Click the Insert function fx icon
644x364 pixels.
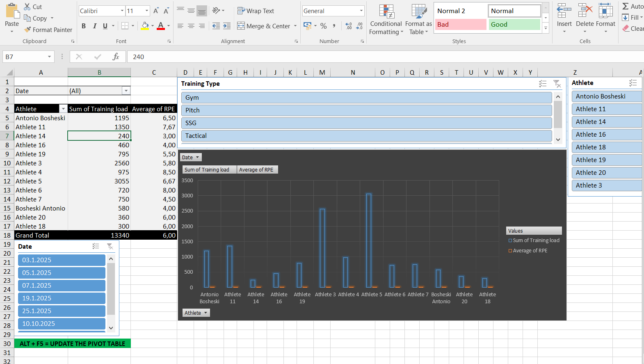pos(116,57)
